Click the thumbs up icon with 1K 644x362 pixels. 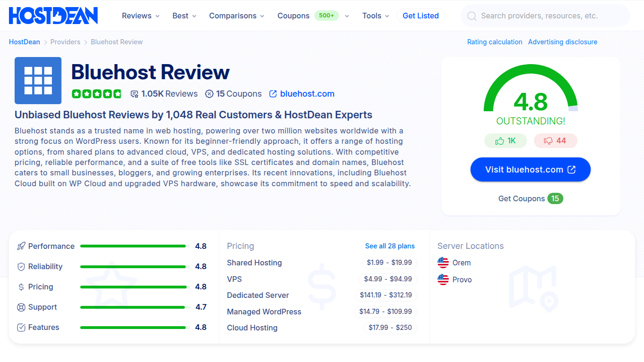coord(500,140)
